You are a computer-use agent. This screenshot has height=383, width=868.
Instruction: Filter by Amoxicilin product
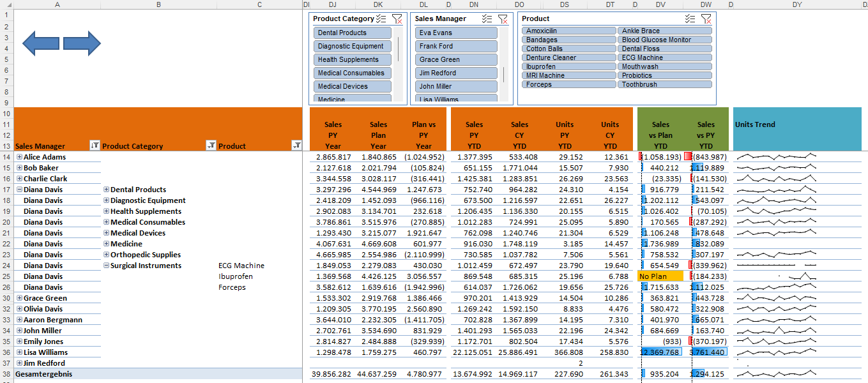tap(568, 31)
